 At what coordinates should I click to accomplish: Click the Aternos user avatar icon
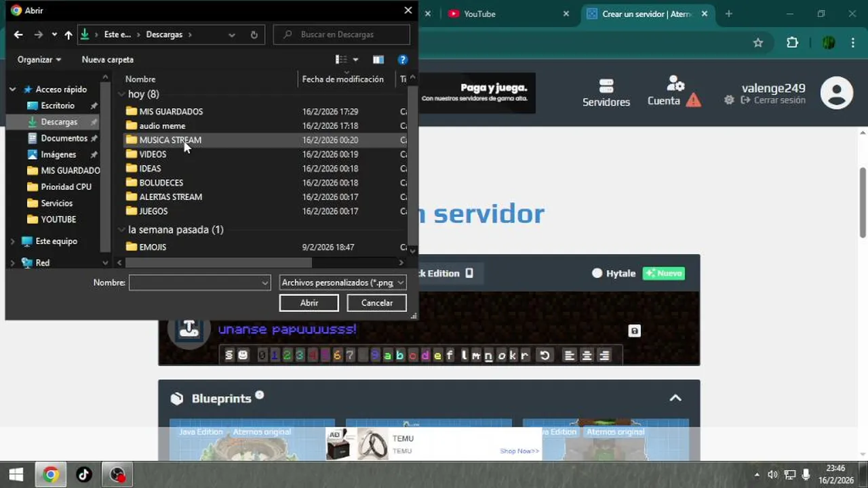click(x=837, y=93)
